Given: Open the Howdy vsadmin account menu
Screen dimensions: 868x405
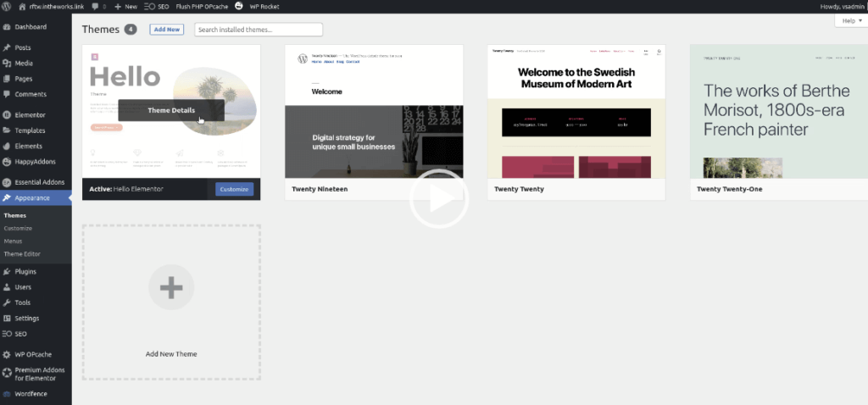Looking at the screenshot, I should coord(841,7).
